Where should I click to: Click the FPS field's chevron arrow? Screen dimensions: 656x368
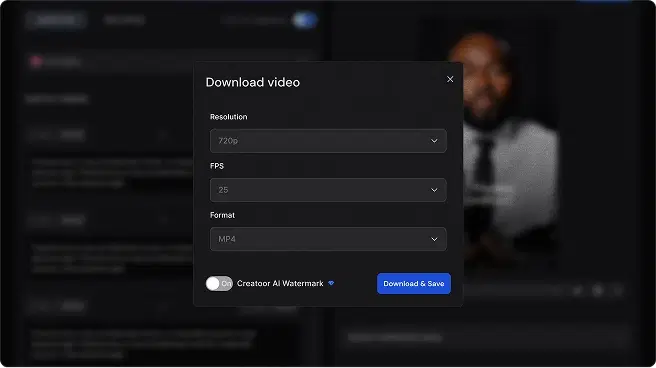click(x=434, y=190)
